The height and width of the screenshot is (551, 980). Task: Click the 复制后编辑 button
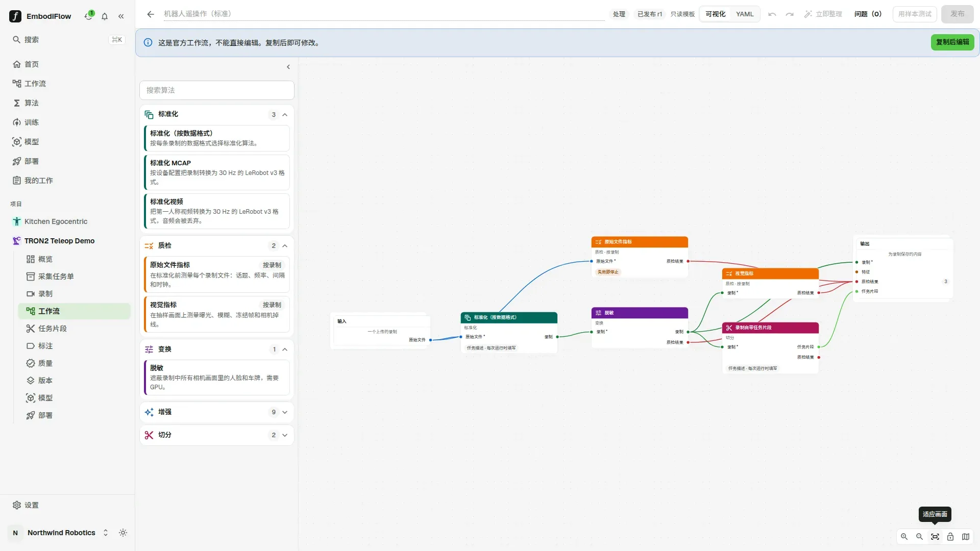[952, 42]
